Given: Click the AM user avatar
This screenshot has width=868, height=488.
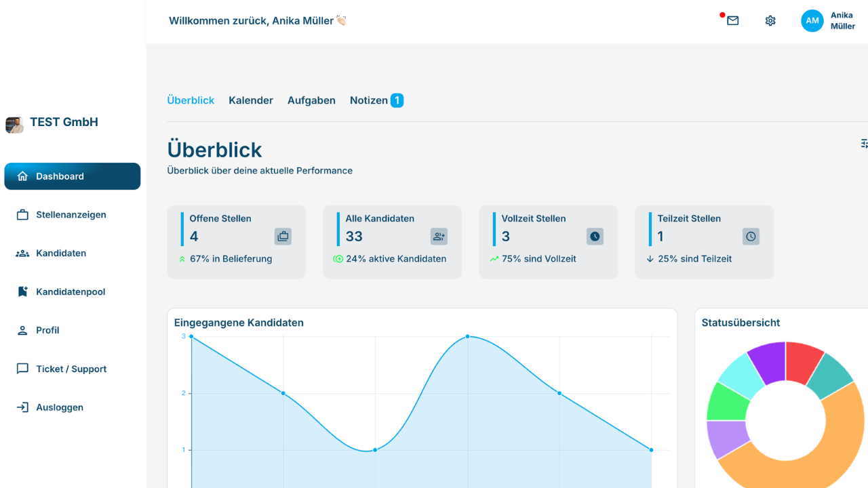Looking at the screenshot, I should pyautogui.click(x=812, y=21).
